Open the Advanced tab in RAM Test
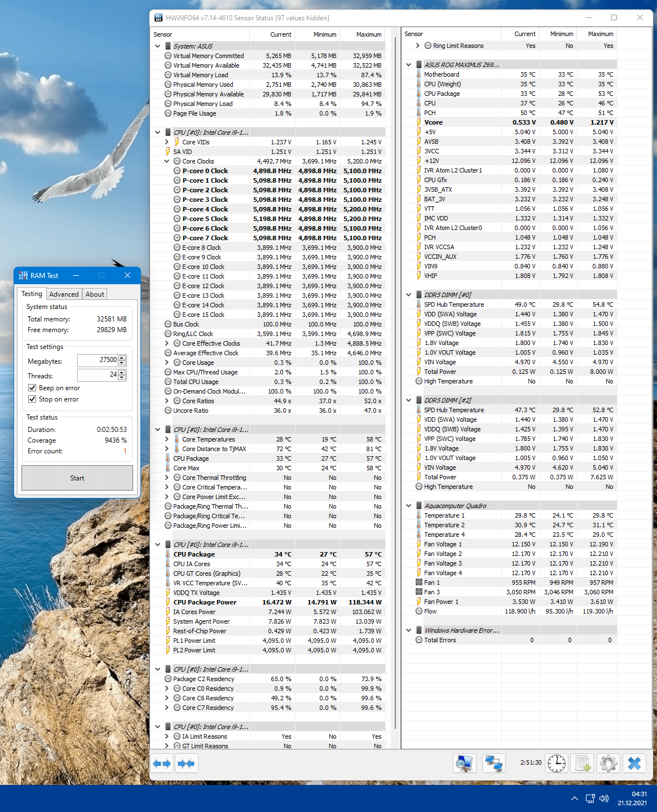 coord(64,294)
